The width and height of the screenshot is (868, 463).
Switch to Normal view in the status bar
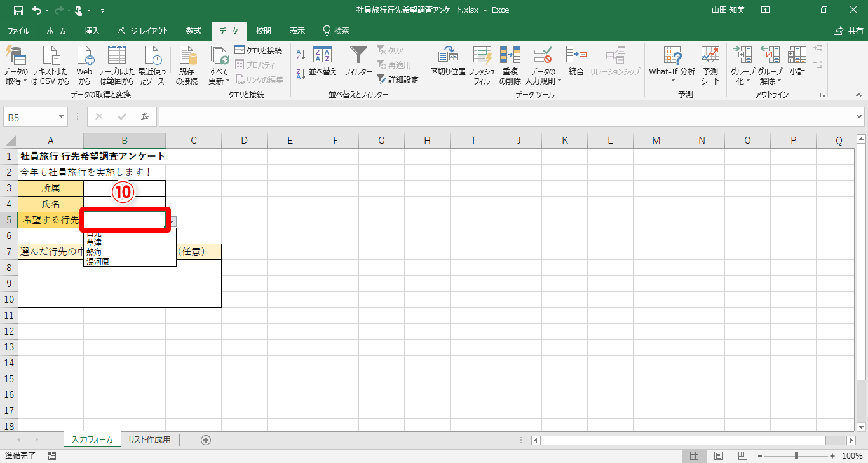695,455
